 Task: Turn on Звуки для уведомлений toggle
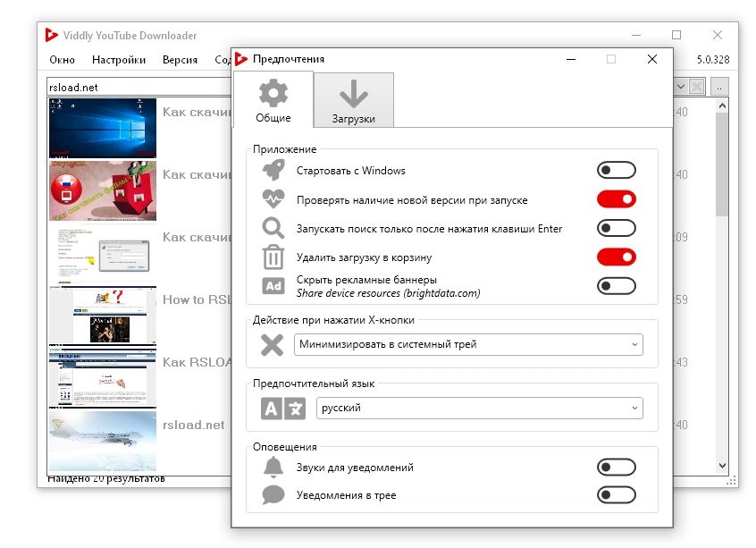click(x=617, y=467)
